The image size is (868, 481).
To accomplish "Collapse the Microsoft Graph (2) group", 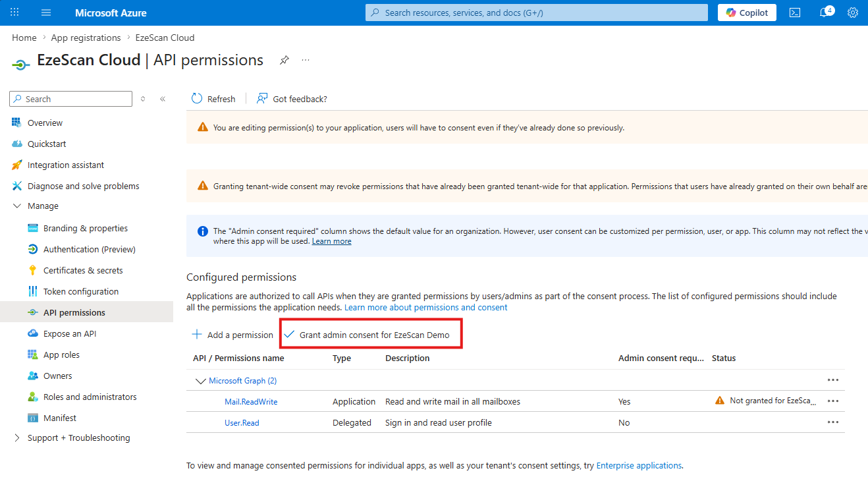I will click(200, 381).
